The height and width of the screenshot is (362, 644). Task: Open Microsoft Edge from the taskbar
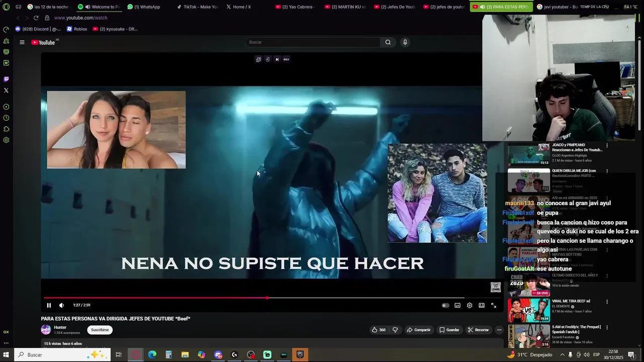click(152, 355)
